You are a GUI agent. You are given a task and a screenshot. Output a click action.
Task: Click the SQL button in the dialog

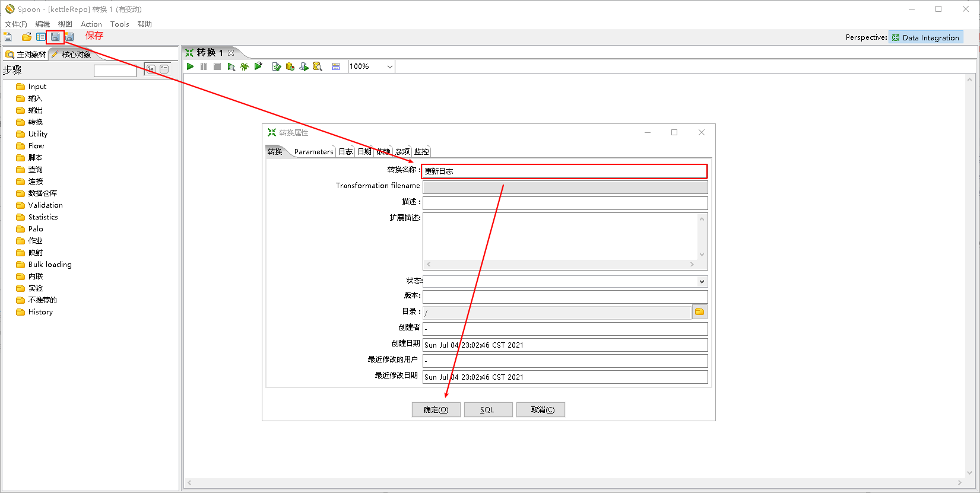point(488,410)
